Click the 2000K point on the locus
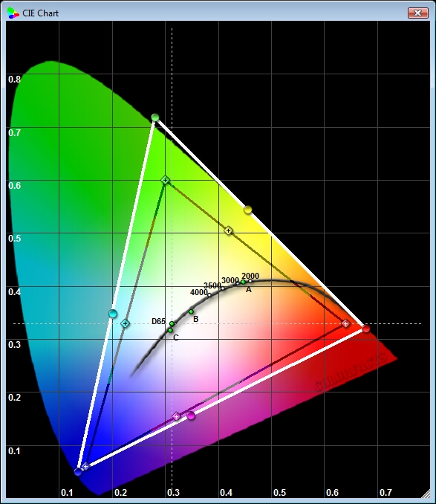The height and width of the screenshot is (504, 436). click(x=250, y=281)
